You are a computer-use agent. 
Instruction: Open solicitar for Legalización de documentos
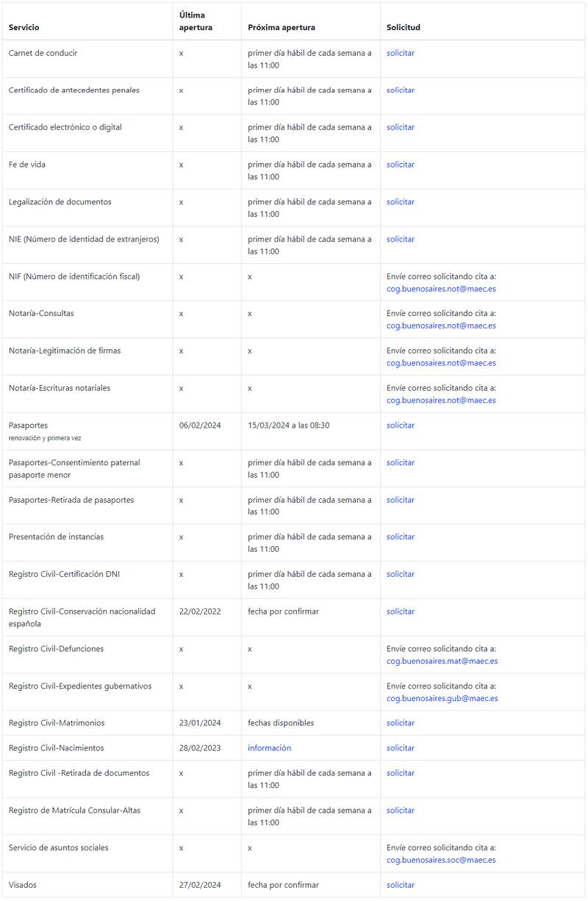pyautogui.click(x=401, y=202)
